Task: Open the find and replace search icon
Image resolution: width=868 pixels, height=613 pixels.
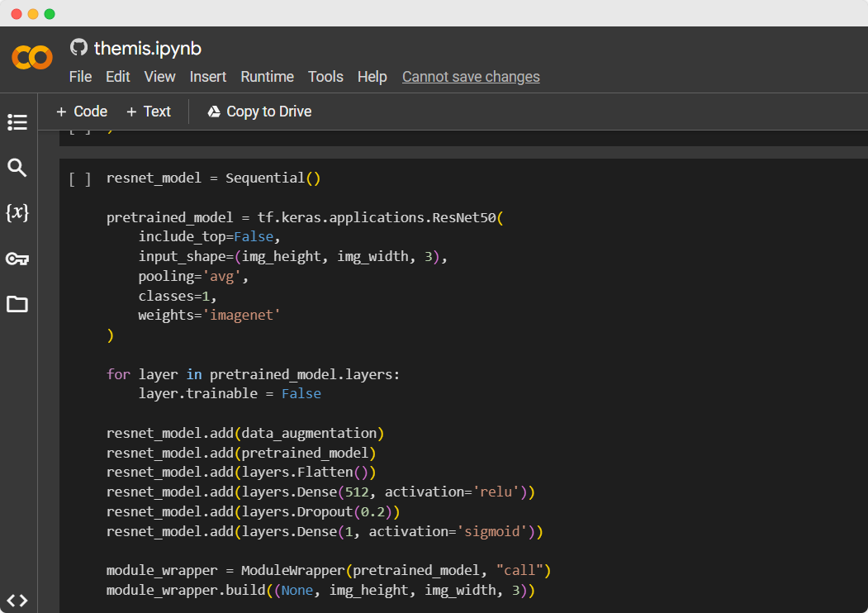Action: (x=17, y=169)
